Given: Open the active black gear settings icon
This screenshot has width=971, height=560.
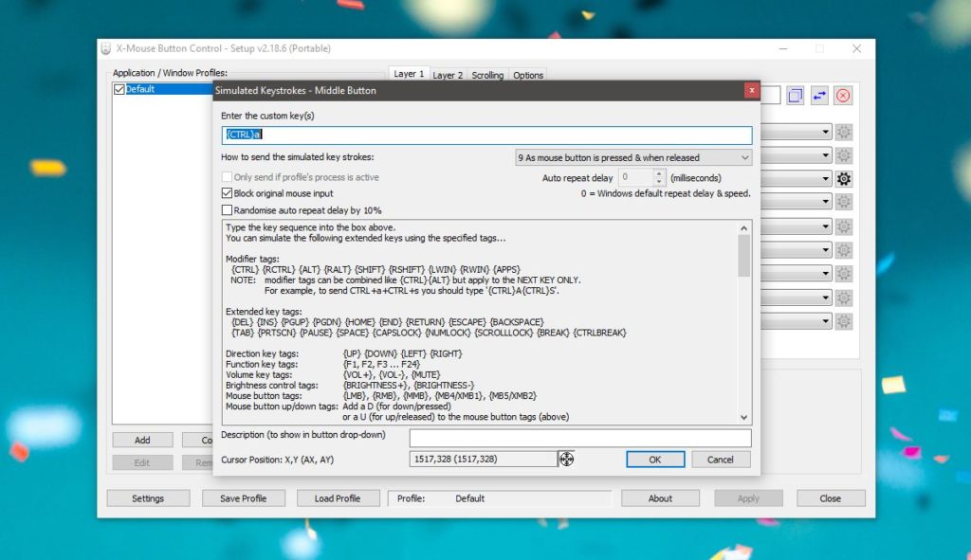Looking at the screenshot, I should tap(843, 179).
